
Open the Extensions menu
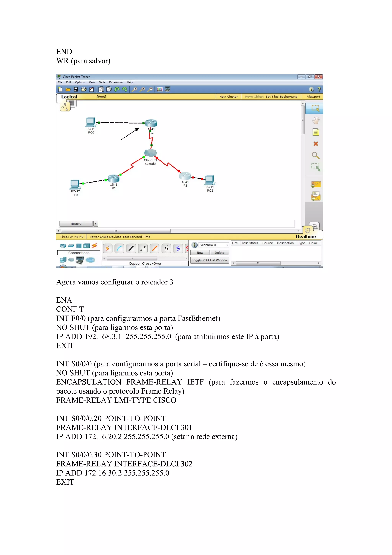coord(116,82)
